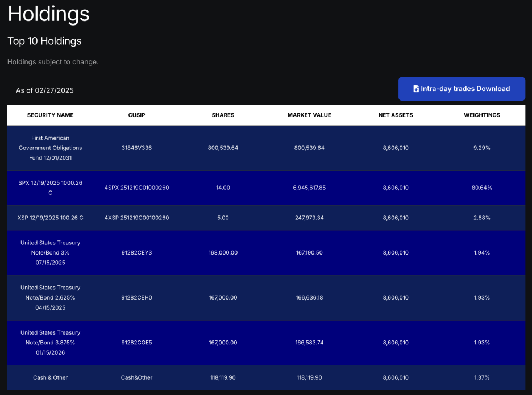Viewport: 532px width, 395px height.
Task: Click the NET ASSETS column header
Action: tap(396, 115)
